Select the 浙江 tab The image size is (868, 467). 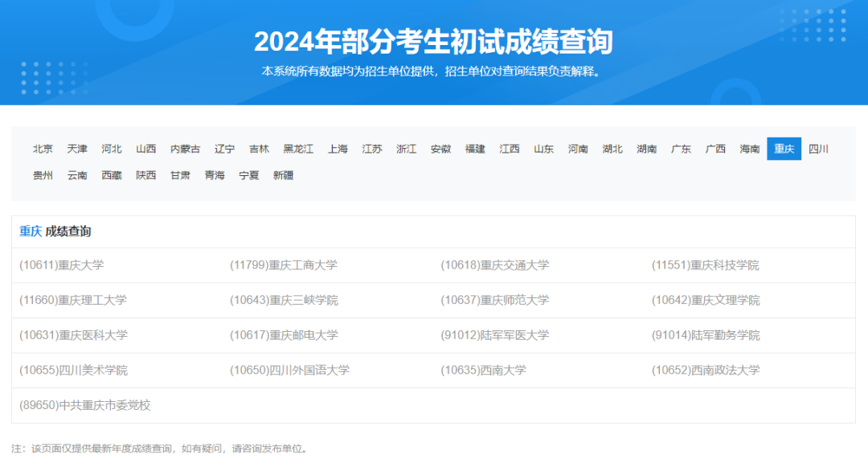[407, 149]
